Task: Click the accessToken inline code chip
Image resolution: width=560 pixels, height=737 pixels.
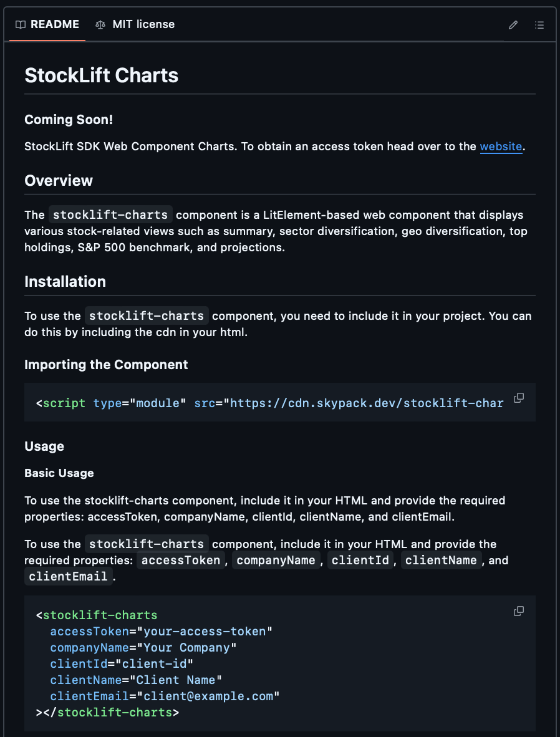Action: (x=181, y=561)
